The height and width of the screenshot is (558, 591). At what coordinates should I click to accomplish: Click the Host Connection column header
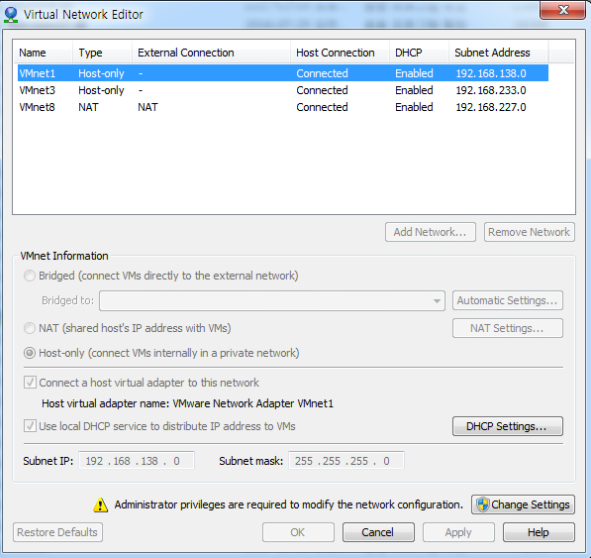coord(340,52)
